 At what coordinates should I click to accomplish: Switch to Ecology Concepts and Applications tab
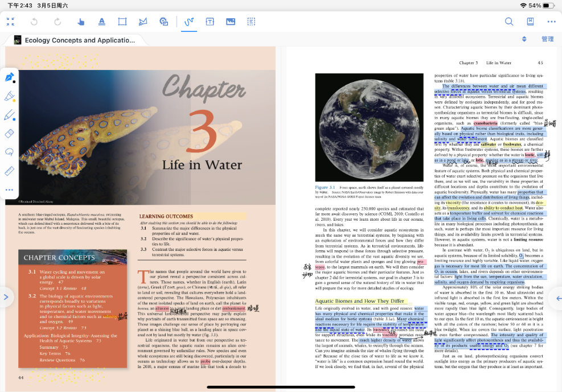coord(74,40)
